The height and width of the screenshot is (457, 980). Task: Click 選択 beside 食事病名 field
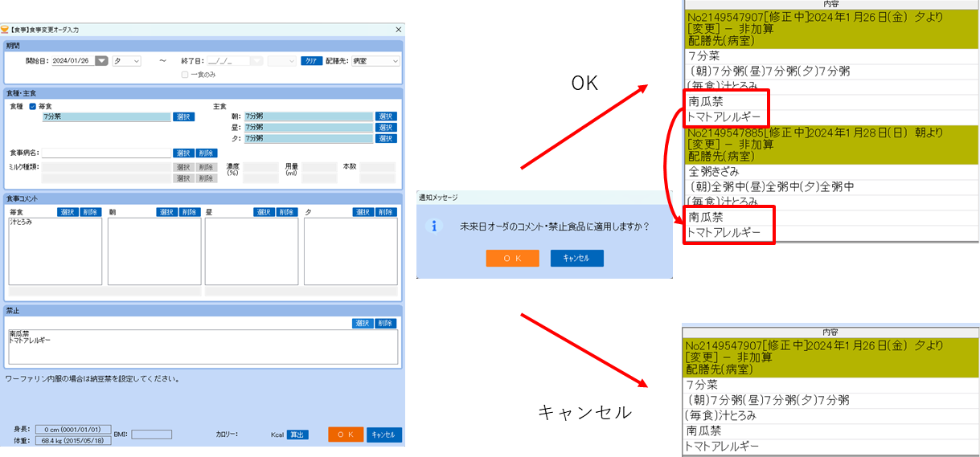click(183, 153)
